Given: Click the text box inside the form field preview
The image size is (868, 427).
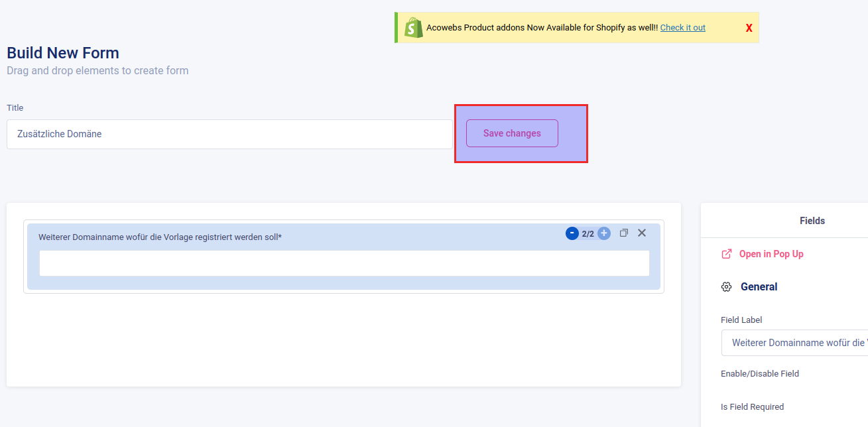Looking at the screenshot, I should pos(343,263).
